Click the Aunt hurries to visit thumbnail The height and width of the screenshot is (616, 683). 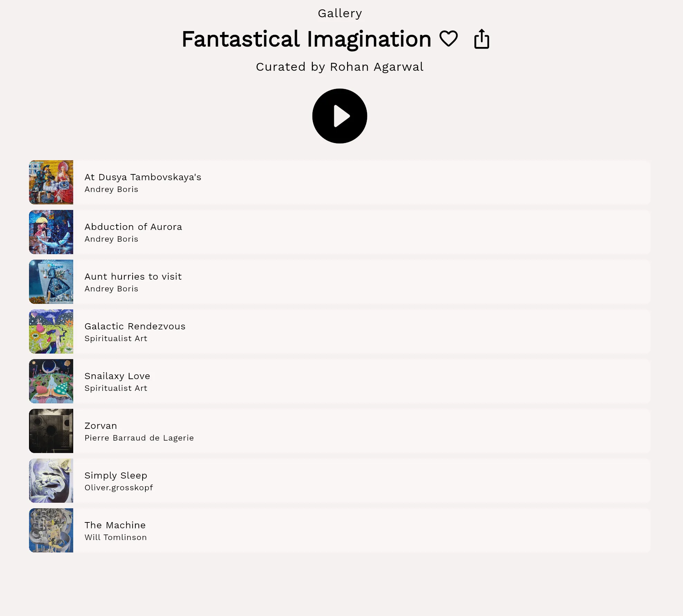click(51, 282)
